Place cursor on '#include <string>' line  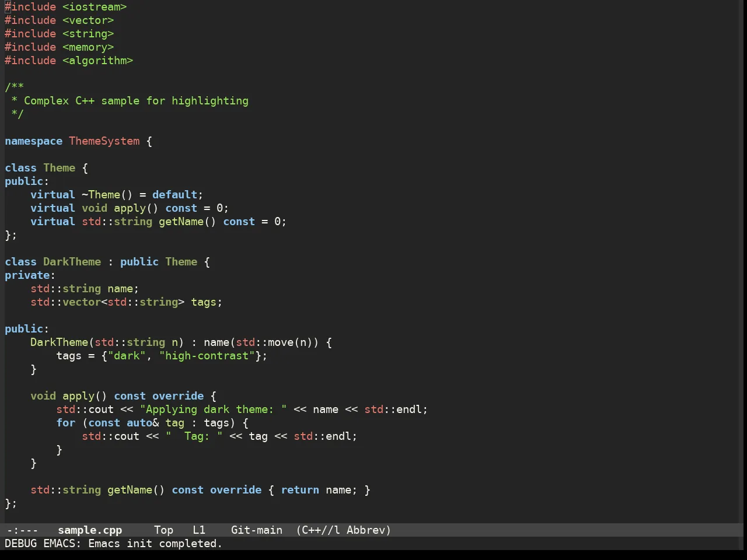[x=60, y=34]
